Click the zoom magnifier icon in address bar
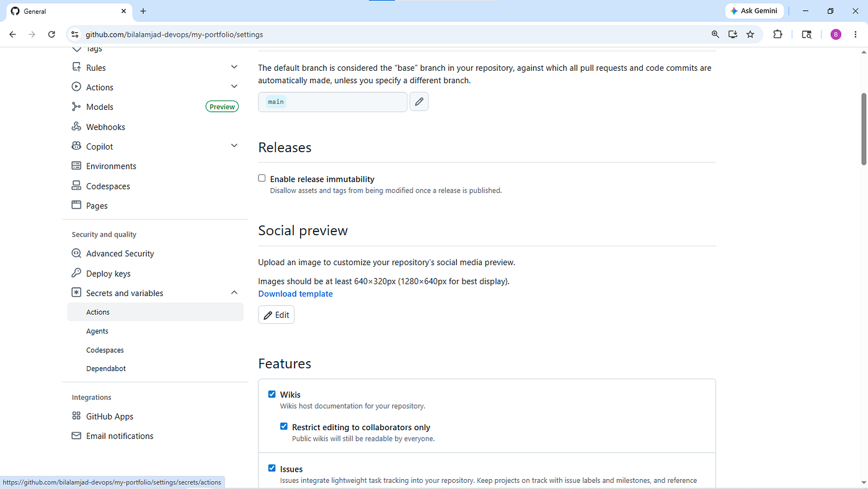The width and height of the screenshot is (868, 489). (x=715, y=35)
